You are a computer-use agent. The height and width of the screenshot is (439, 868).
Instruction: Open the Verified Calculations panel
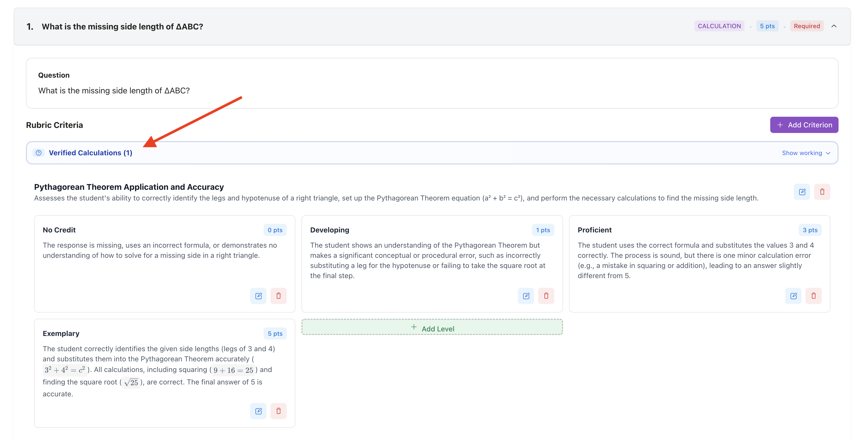point(90,153)
